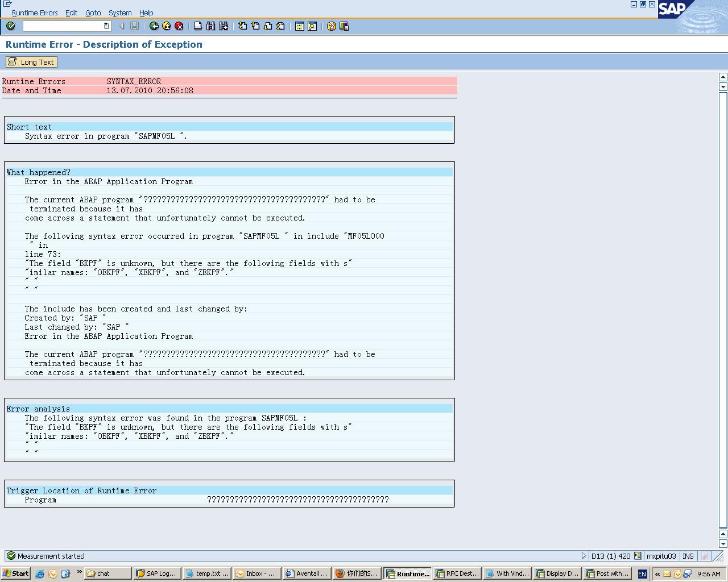
Task: Click the Print icon in the toolbar
Action: click(x=198, y=26)
